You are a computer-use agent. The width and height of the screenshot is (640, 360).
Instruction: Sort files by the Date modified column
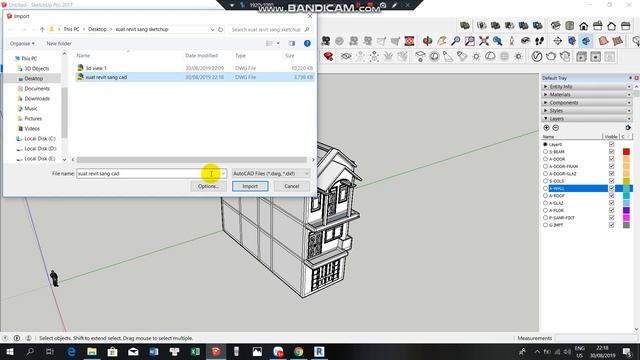(x=202, y=56)
